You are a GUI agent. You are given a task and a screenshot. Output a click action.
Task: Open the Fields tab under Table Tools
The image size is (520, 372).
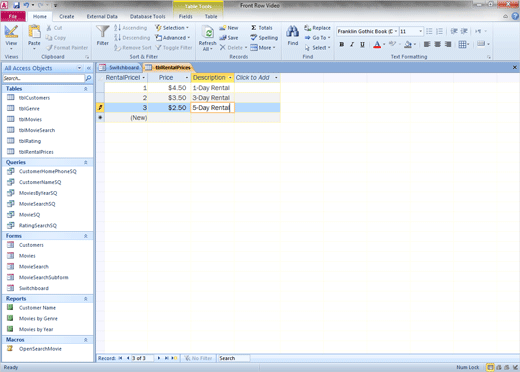(185, 16)
